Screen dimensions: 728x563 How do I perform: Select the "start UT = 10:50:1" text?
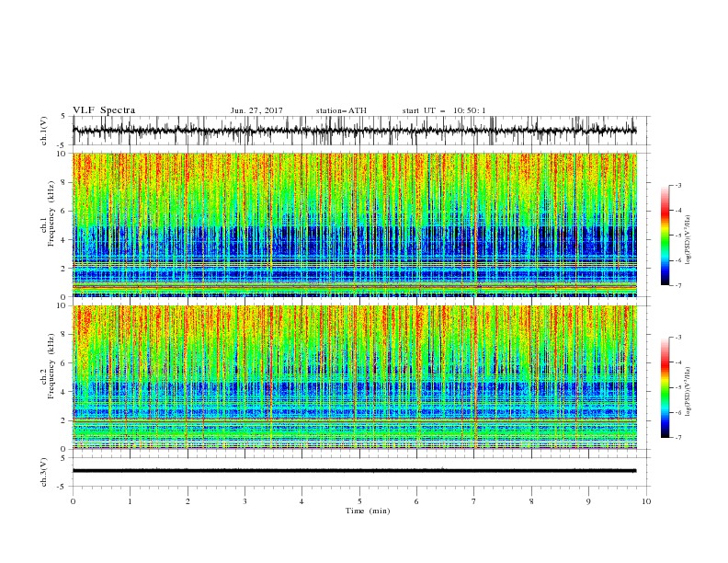coord(444,110)
